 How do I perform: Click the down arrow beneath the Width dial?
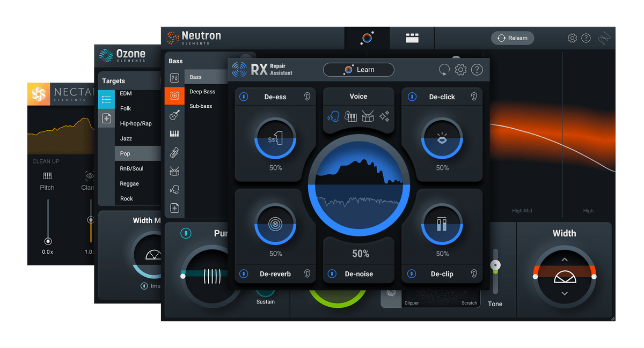tap(565, 294)
